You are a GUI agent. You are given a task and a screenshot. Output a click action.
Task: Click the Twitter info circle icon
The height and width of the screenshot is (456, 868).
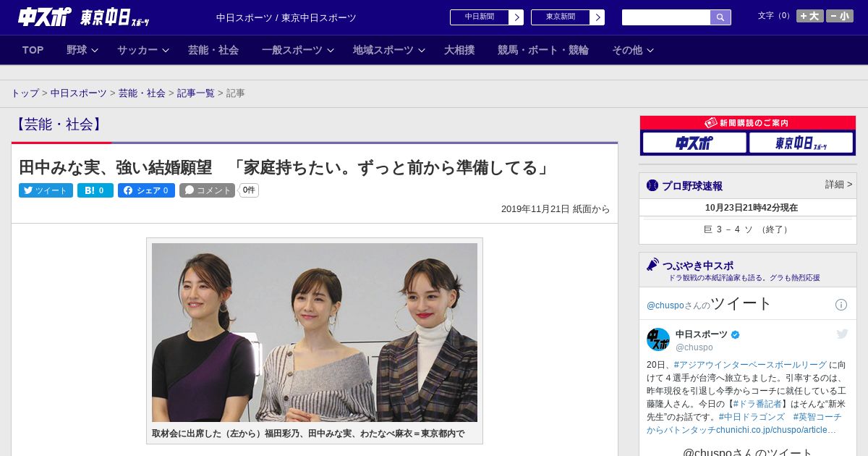[841, 305]
